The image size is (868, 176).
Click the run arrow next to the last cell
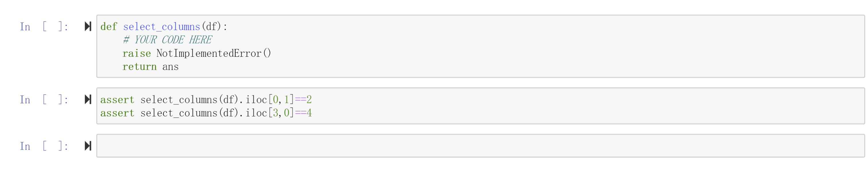[88, 146]
